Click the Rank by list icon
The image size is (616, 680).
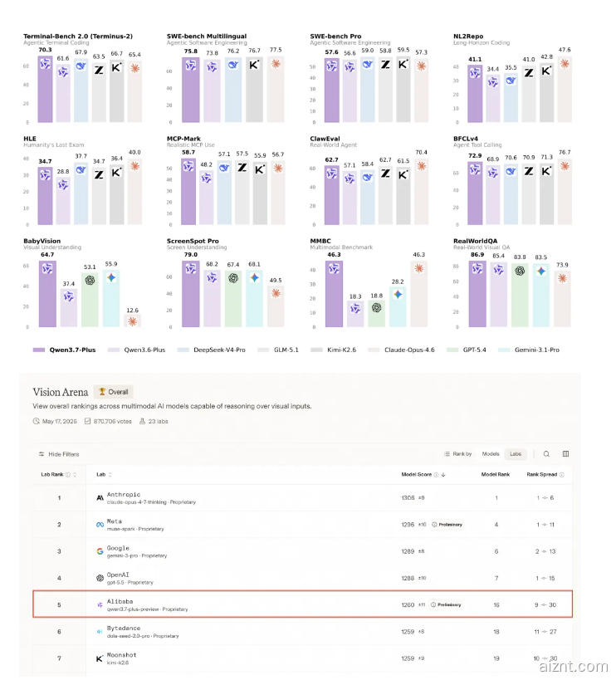tap(447, 454)
